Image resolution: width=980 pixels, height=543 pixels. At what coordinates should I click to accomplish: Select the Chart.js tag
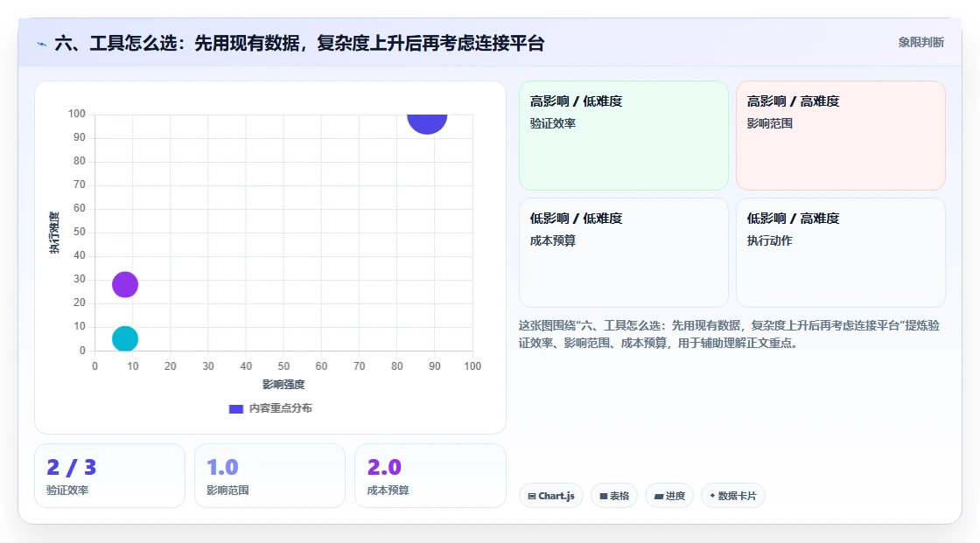click(x=551, y=496)
